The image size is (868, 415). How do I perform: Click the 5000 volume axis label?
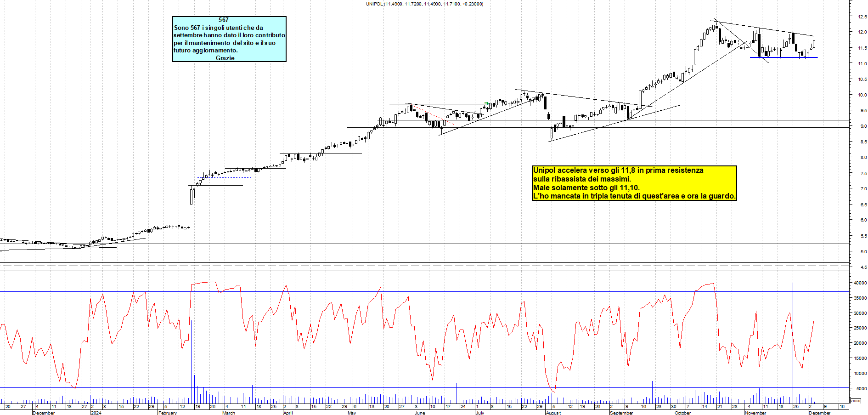(x=862, y=389)
